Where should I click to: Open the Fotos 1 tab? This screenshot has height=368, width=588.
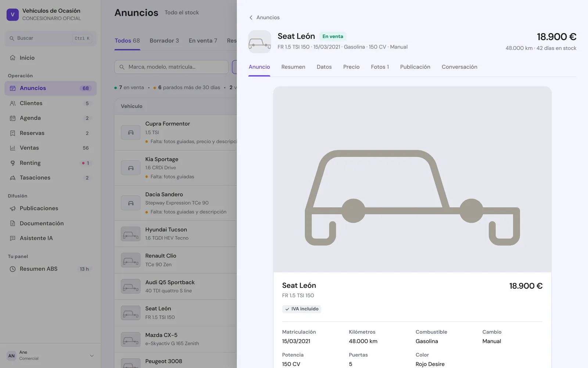click(380, 67)
